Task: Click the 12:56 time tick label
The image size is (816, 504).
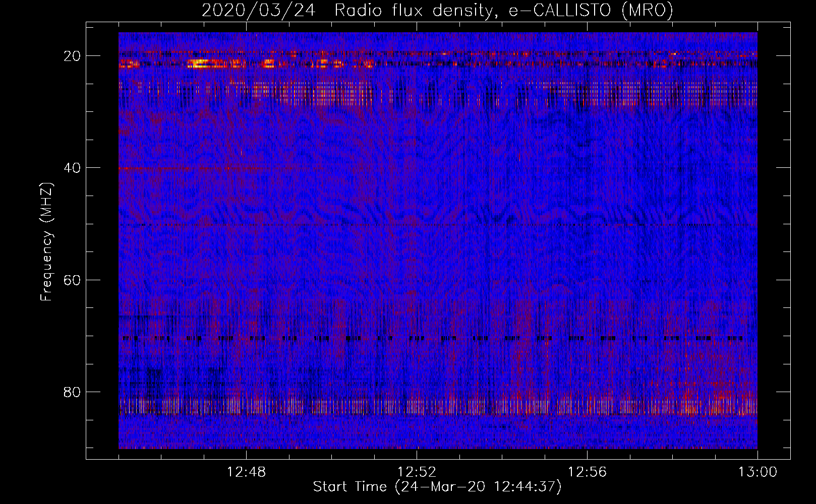Action: [x=587, y=472]
